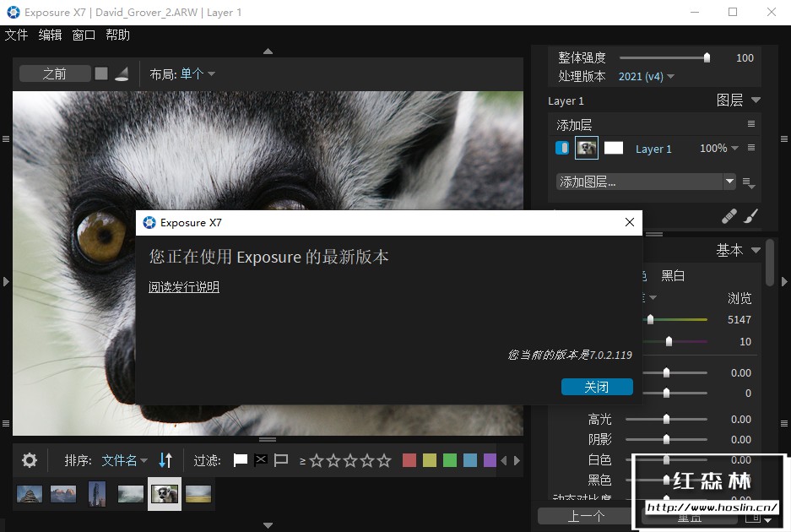Open the 窗口 menu
This screenshot has width=791, height=532.
pos(84,35)
